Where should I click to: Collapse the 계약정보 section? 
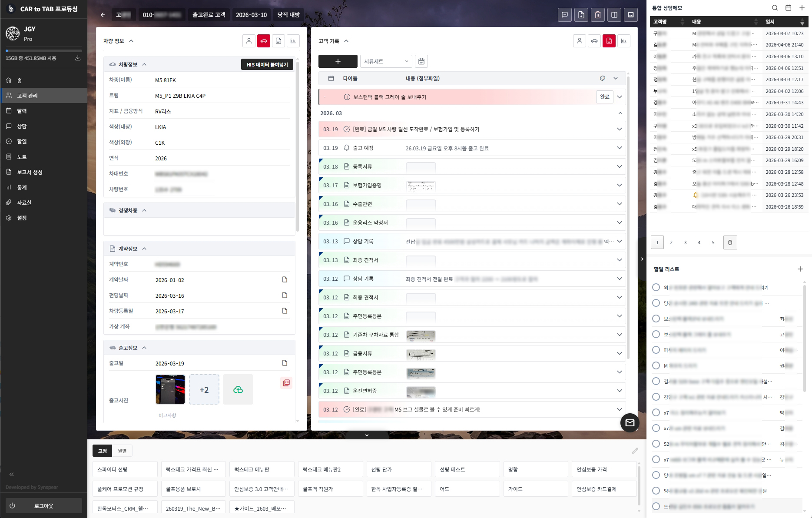[144, 249]
